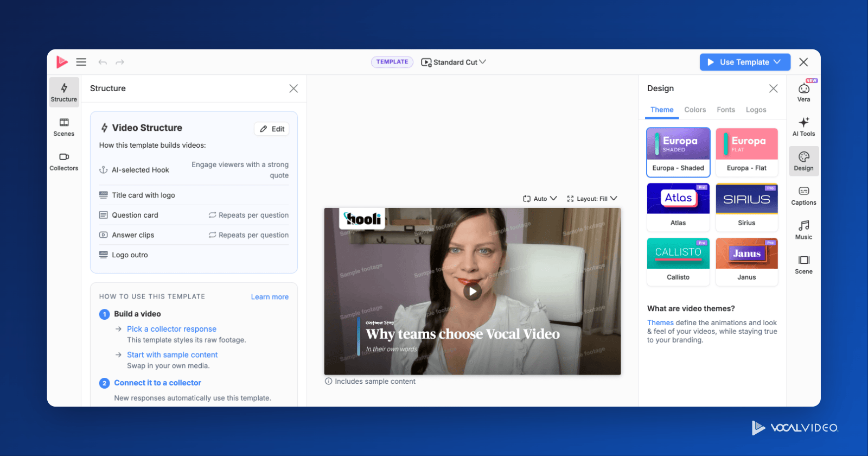Edit the Video Structure
The width and height of the screenshot is (868, 456).
(272, 129)
